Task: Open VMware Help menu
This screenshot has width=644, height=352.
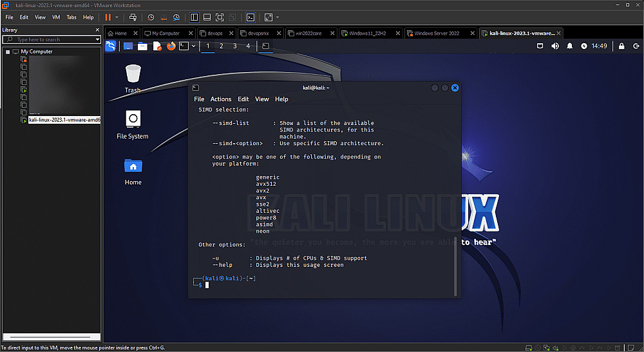Action: click(88, 17)
